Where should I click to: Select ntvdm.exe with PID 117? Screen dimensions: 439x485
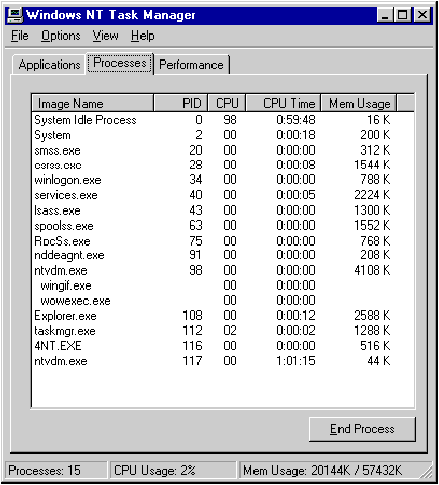point(223,361)
